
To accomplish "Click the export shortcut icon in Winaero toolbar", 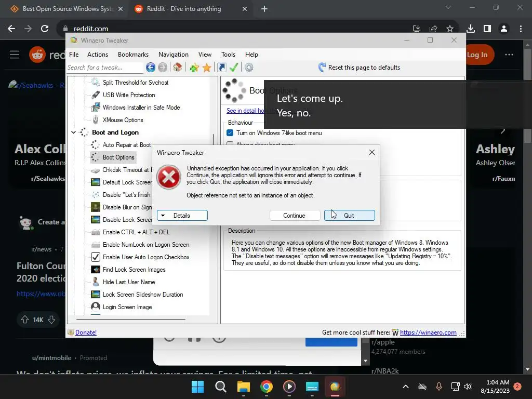I will [x=221, y=68].
